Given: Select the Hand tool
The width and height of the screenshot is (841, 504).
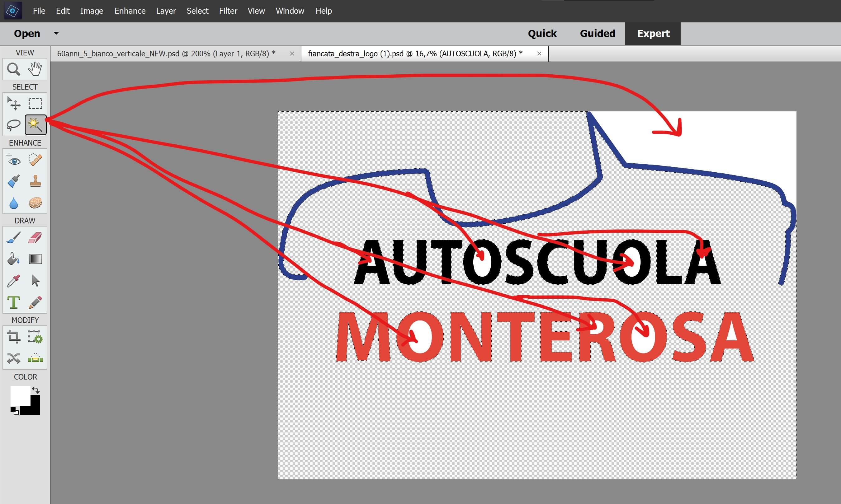Looking at the screenshot, I should click(35, 69).
